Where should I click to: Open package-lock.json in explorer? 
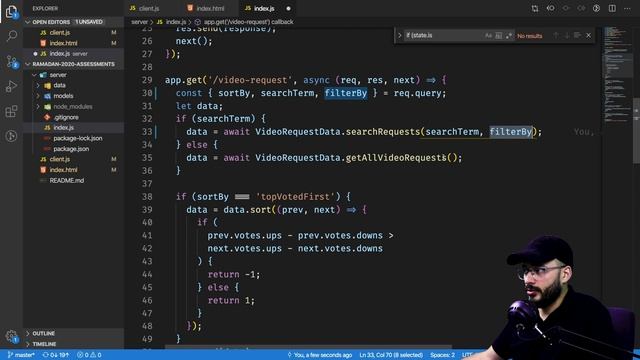coord(78,138)
